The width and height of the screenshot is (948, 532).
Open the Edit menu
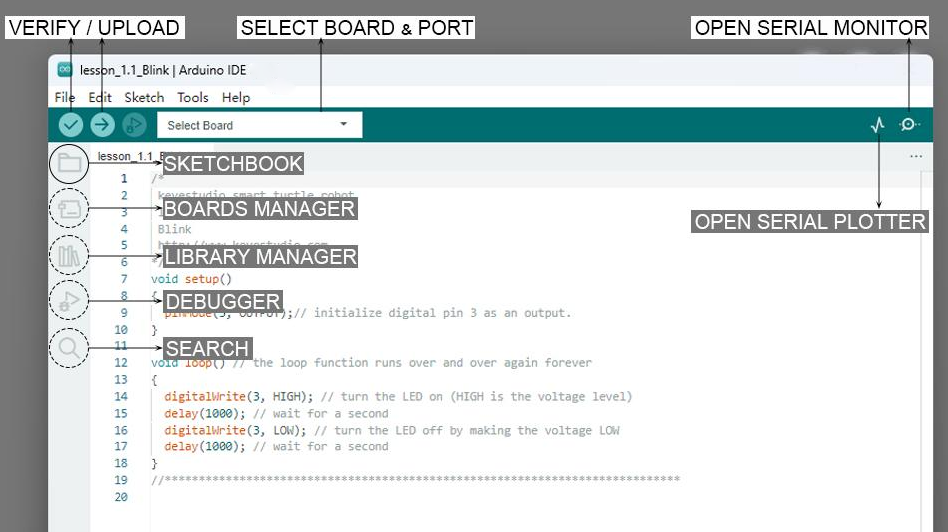pos(100,97)
